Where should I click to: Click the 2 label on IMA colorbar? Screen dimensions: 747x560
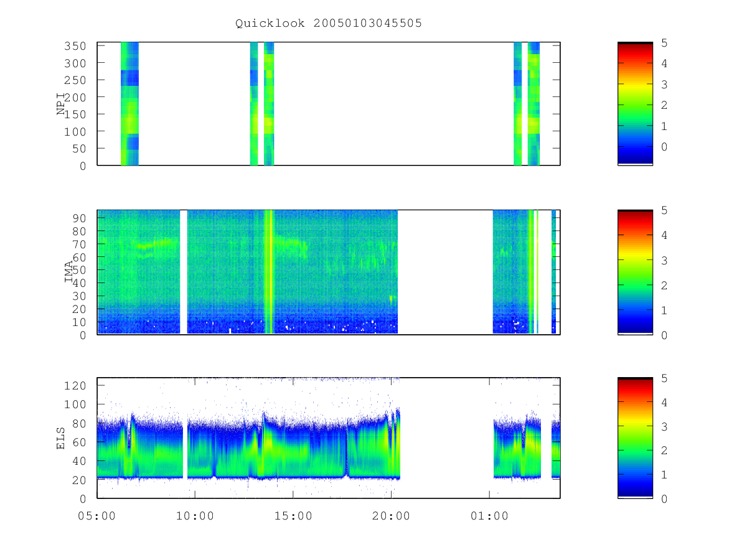[x=664, y=285]
